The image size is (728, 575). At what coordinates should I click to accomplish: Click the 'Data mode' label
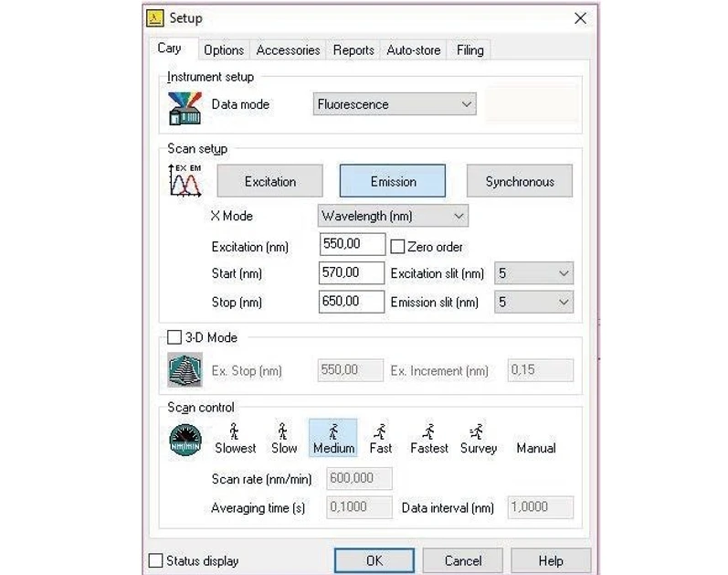240,104
